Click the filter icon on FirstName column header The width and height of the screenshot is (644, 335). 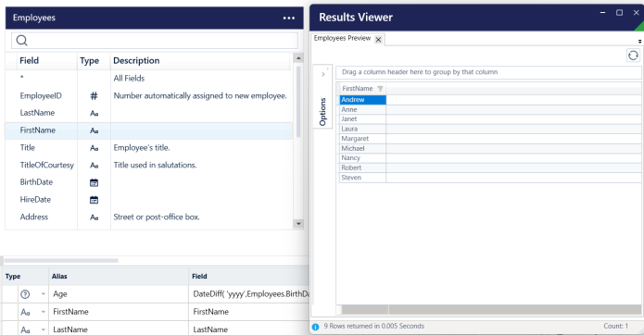pyautogui.click(x=380, y=89)
